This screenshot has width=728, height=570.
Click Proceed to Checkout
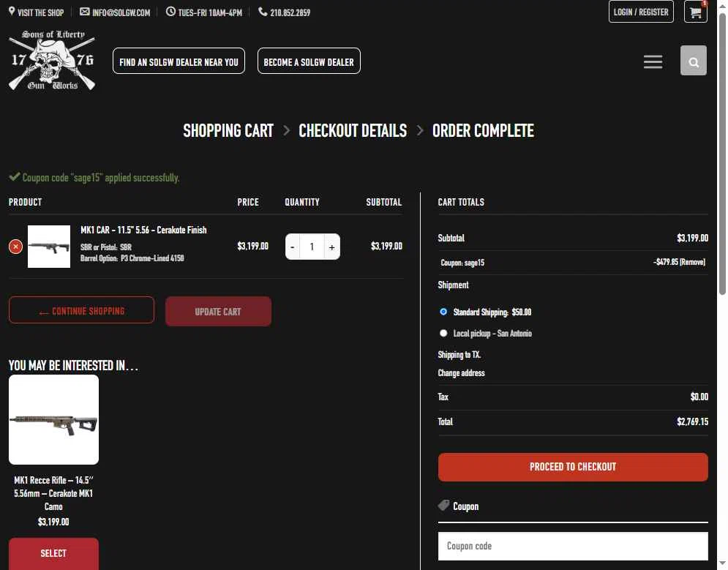click(x=573, y=467)
